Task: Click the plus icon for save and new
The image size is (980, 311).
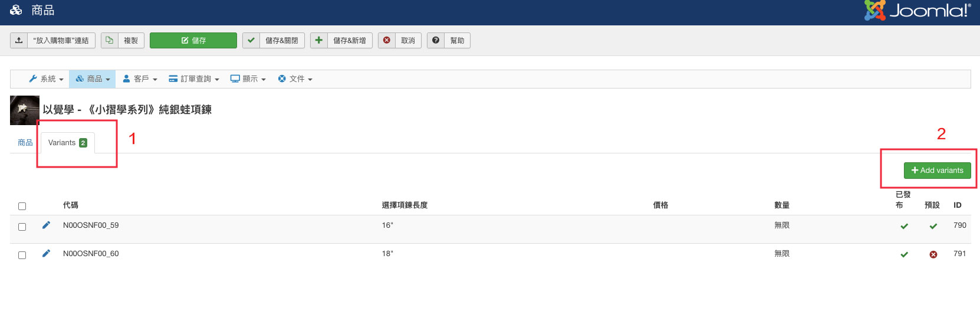Action: pyautogui.click(x=318, y=40)
